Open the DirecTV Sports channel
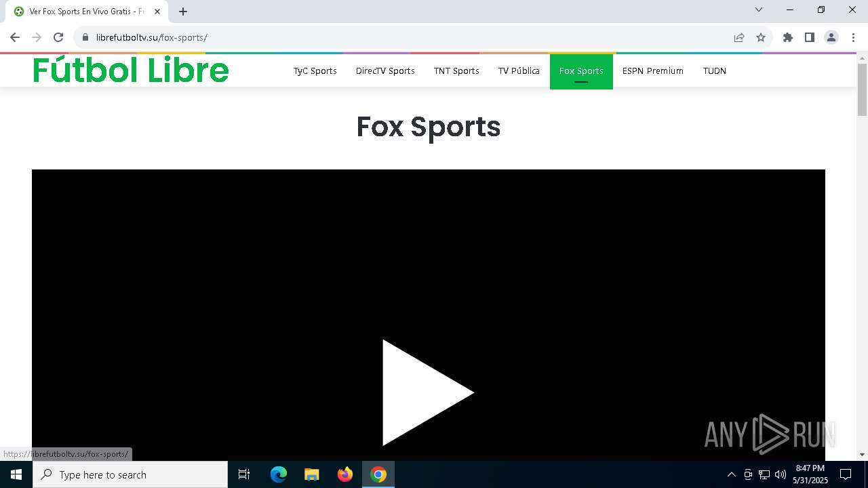This screenshot has height=488, width=868. pos(385,70)
